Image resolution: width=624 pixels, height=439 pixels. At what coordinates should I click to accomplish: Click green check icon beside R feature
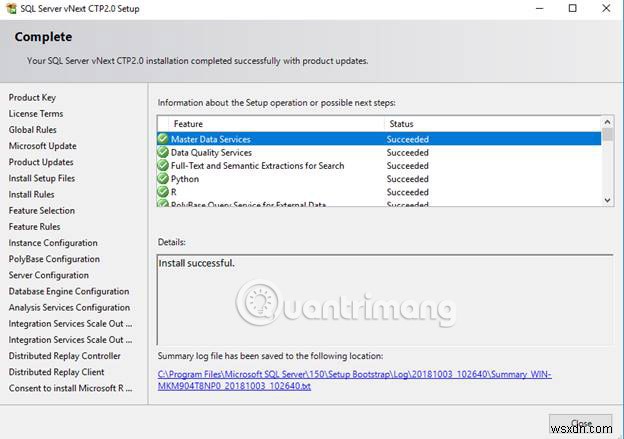(x=163, y=191)
